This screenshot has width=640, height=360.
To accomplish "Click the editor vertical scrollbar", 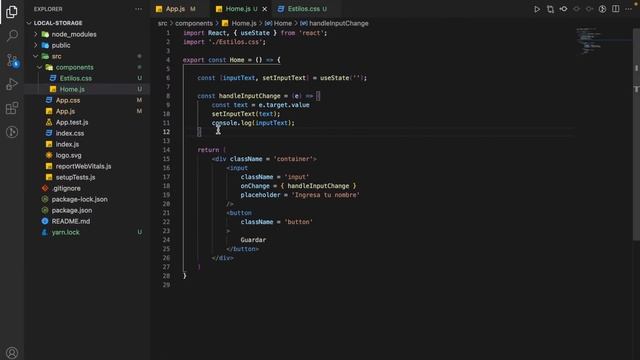I will pyautogui.click(x=636, y=135).
